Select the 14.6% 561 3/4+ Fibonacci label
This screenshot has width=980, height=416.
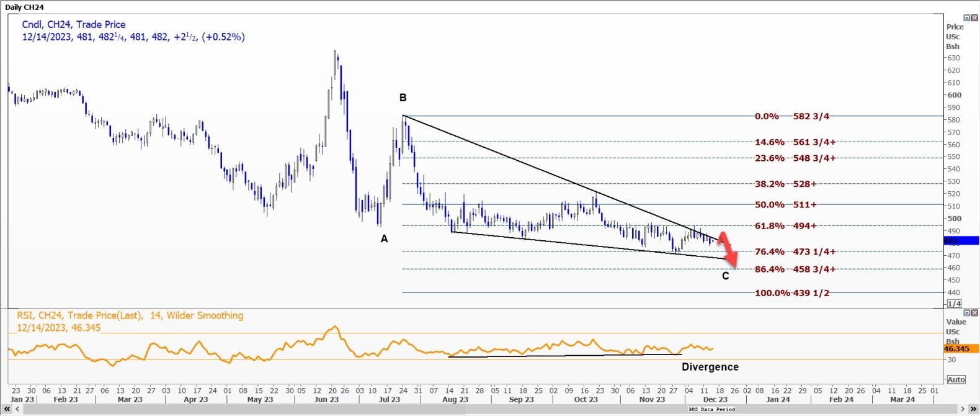pos(795,142)
